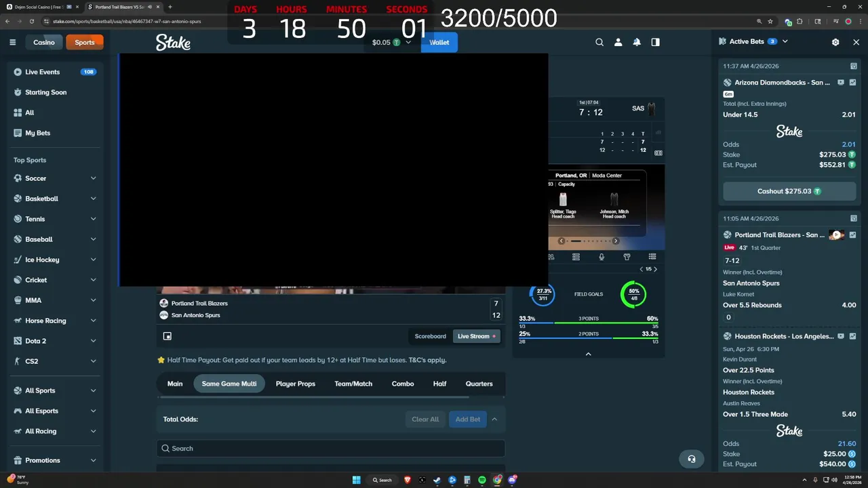
Task: Expand the All Esports sidebar section
Action: [x=93, y=411]
